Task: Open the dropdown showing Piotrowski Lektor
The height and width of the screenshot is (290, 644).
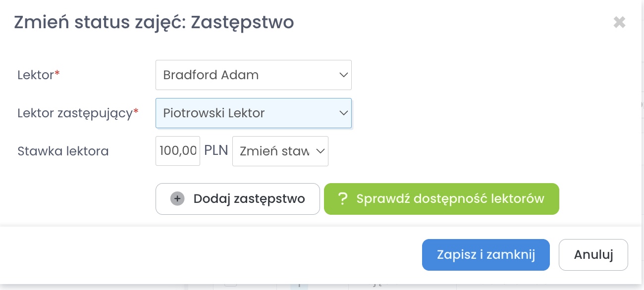Action: tap(248, 113)
